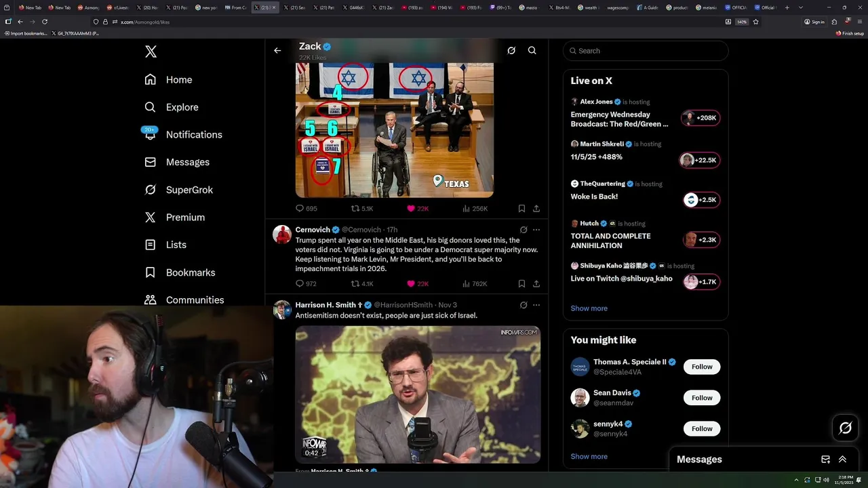This screenshot has width=868, height=488.
Task: Click Cernovich display name
Action: 313,230
